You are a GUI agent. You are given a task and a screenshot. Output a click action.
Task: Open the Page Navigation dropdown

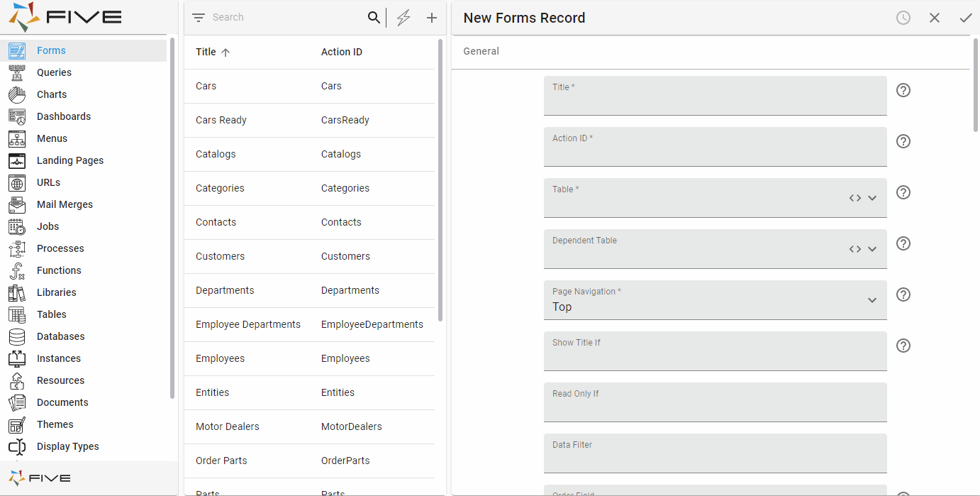[x=872, y=299]
